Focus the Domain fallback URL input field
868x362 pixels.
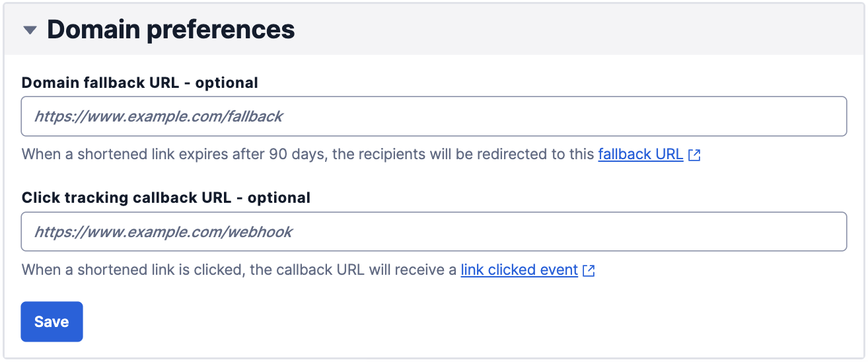point(433,117)
